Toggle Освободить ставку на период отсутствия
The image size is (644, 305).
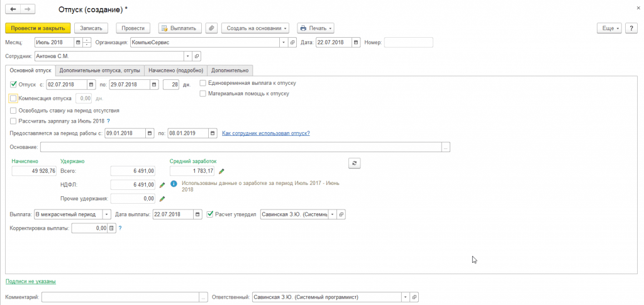coord(14,110)
